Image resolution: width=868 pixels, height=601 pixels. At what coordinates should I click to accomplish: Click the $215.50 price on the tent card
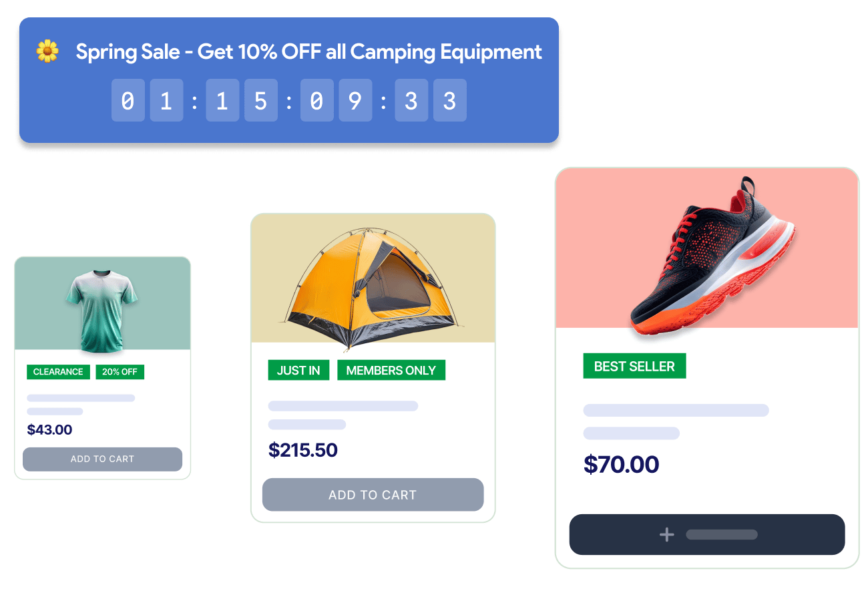[x=303, y=449]
